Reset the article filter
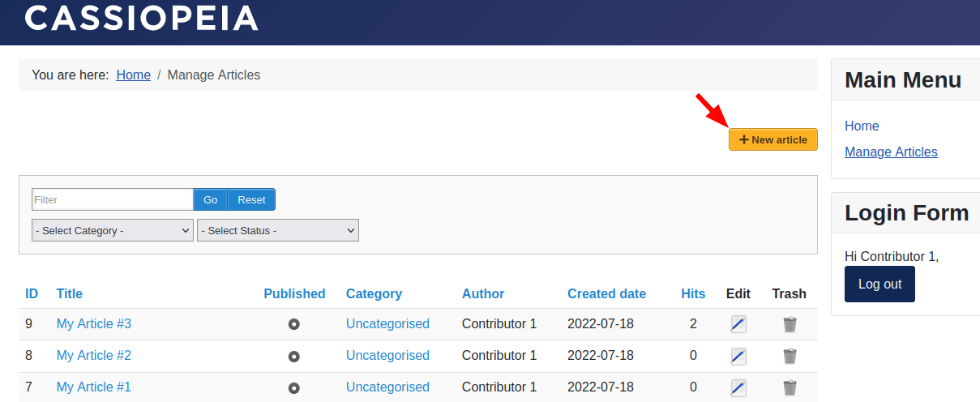980x402 pixels. (x=251, y=199)
